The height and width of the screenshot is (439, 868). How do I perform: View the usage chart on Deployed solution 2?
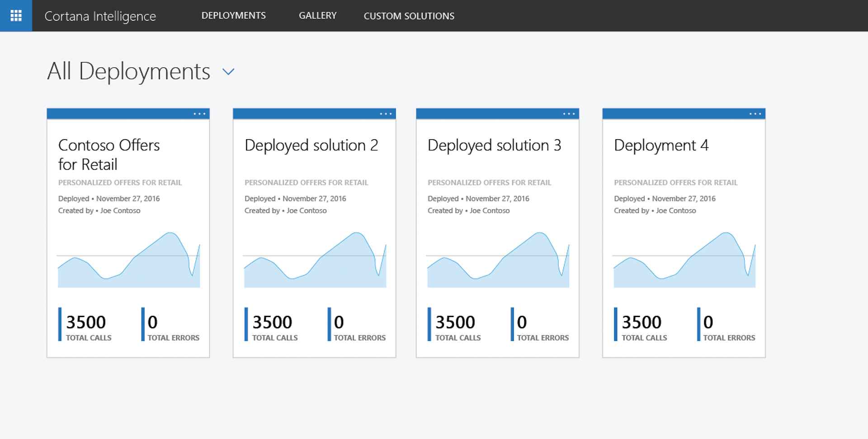[315, 260]
